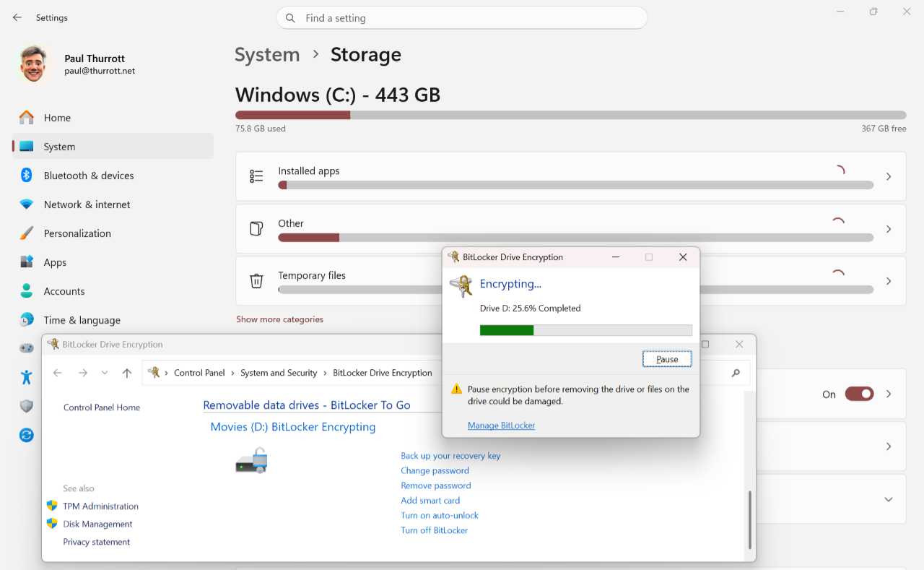924x570 pixels.
Task: Expand Temporary files chevron
Action: [x=889, y=281]
